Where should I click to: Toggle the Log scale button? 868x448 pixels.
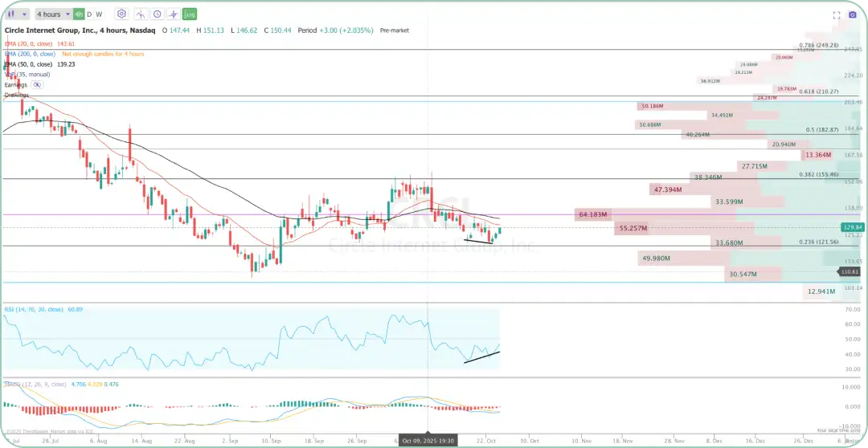click(190, 14)
